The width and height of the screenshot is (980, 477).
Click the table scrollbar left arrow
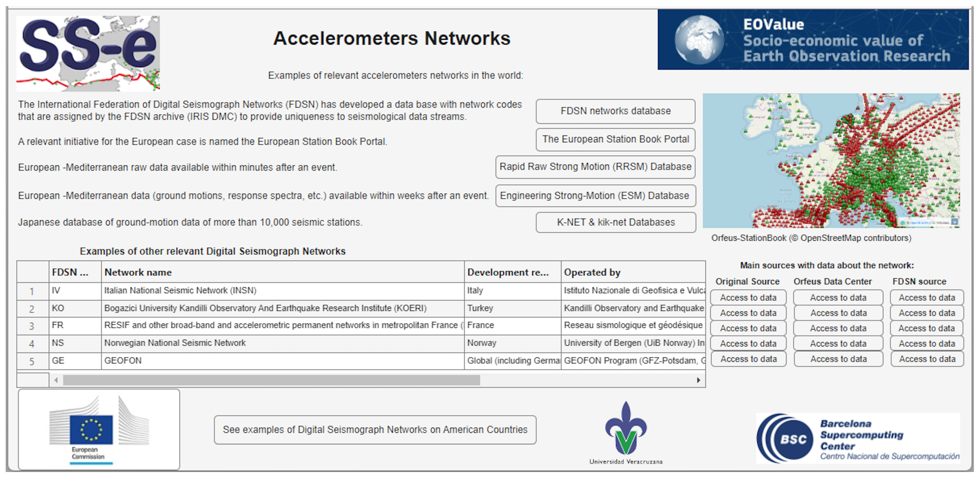point(56,380)
